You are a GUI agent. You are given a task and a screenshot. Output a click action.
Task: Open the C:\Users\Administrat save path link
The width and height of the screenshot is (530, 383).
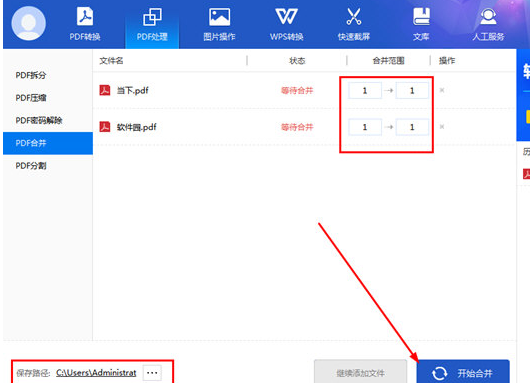[96, 373]
